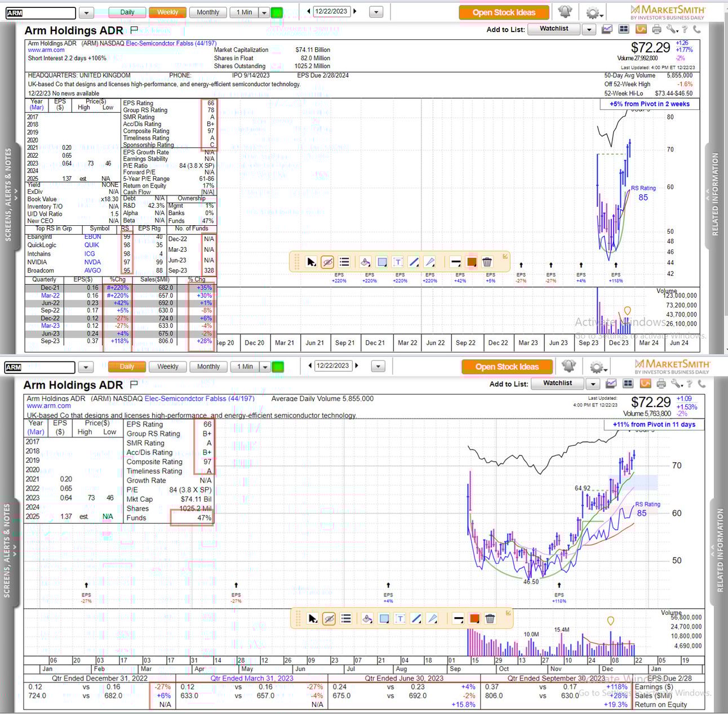The width and height of the screenshot is (728, 714).
Task: Toggle hide-markups eye in weekly drawing toolbar
Action: click(327, 262)
